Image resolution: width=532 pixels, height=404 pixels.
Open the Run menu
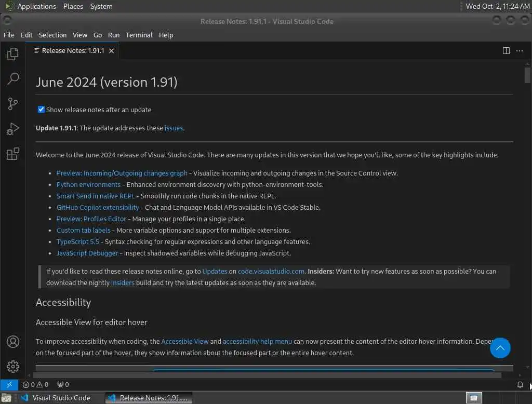[x=114, y=35]
